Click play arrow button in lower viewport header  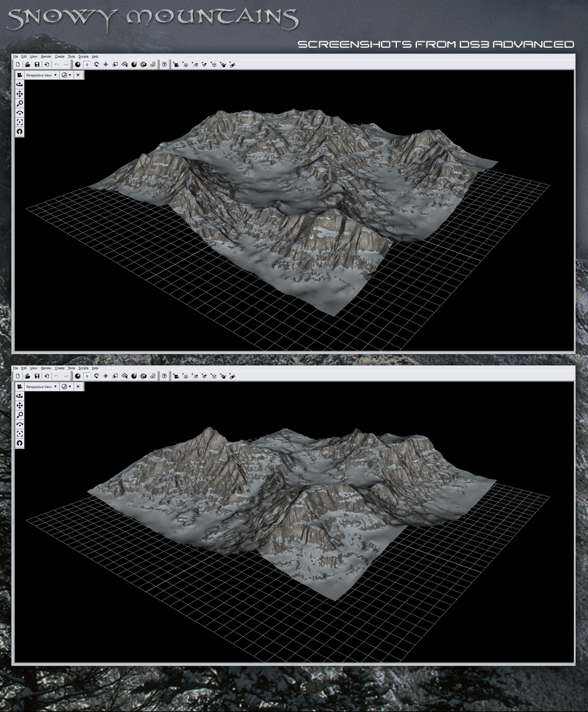(x=78, y=387)
